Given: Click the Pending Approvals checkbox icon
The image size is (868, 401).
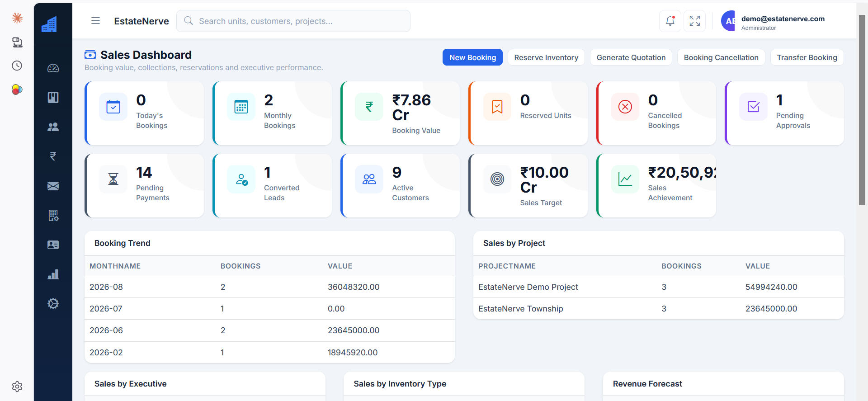Looking at the screenshot, I should (753, 107).
